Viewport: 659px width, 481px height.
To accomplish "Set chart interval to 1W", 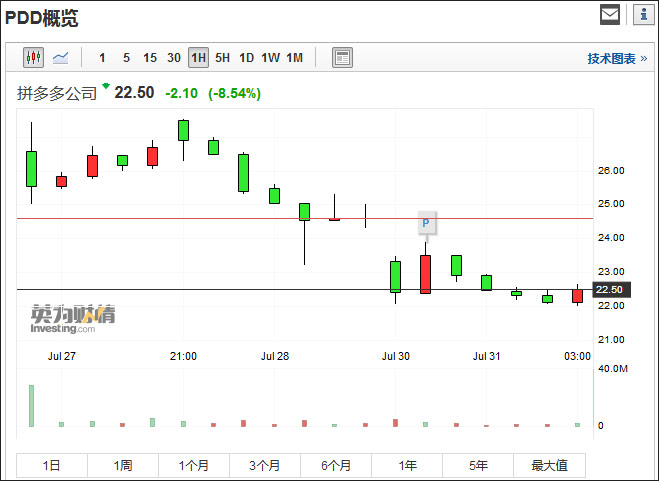I will click(x=270, y=58).
